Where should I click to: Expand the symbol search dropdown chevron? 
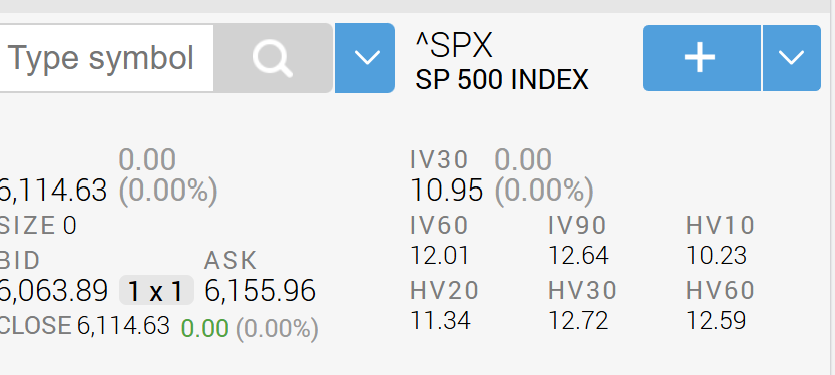[x=365, y=58]
